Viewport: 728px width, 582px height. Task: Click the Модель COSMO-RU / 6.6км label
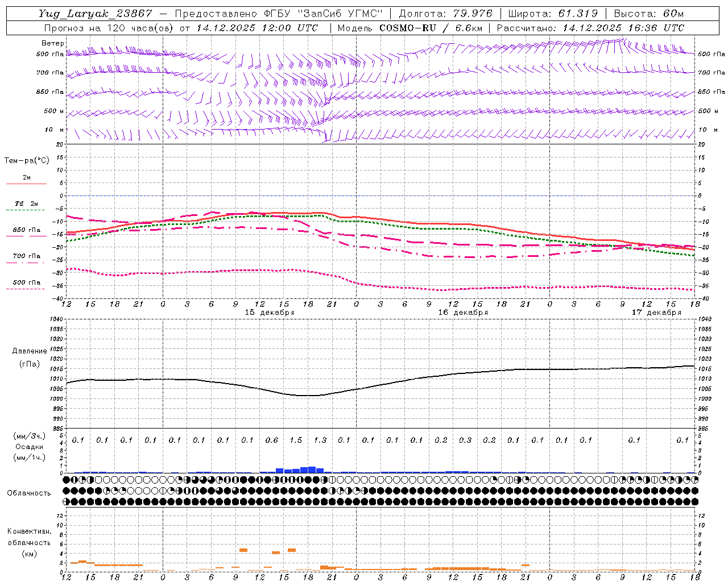point(410,28)
